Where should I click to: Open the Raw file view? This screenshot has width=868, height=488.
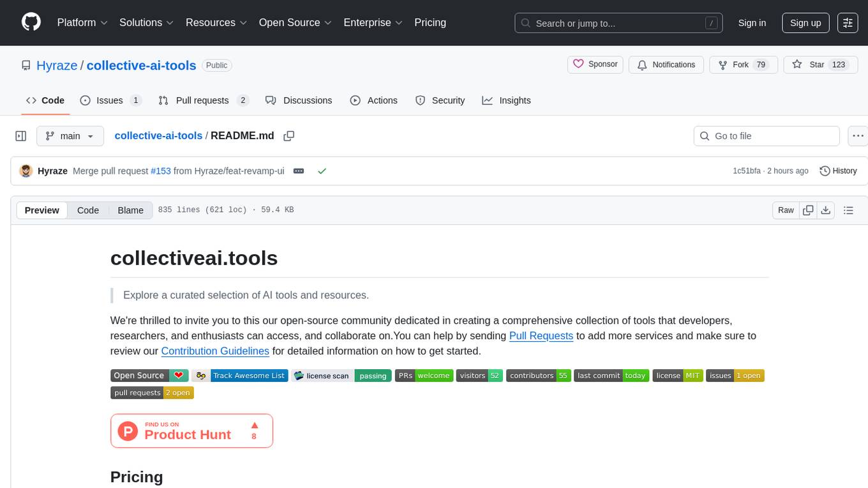(786, 210)
